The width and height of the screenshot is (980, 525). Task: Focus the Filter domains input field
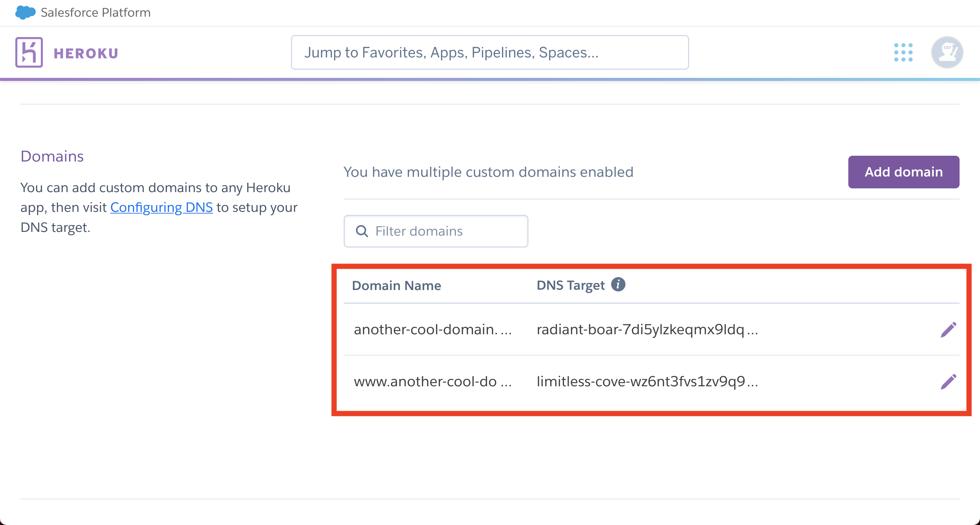click(436, 231)
